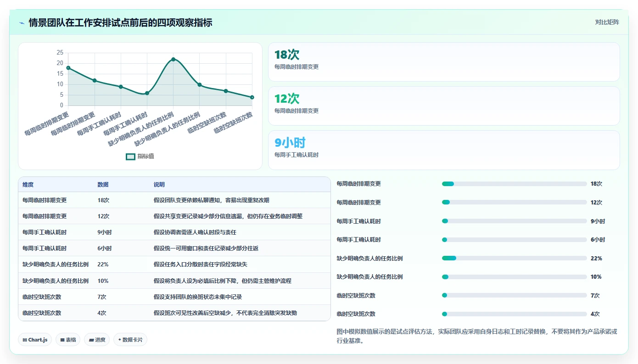Click the 22% value beside the progress bar

pyautogui.click(x=596, y=259)
